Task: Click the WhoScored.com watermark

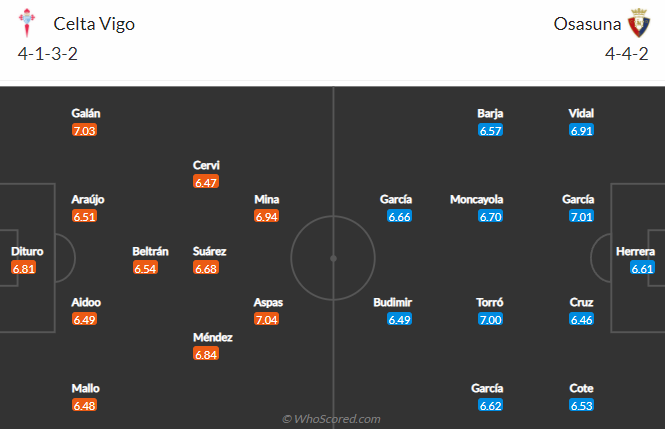Action: click(331, 419)
